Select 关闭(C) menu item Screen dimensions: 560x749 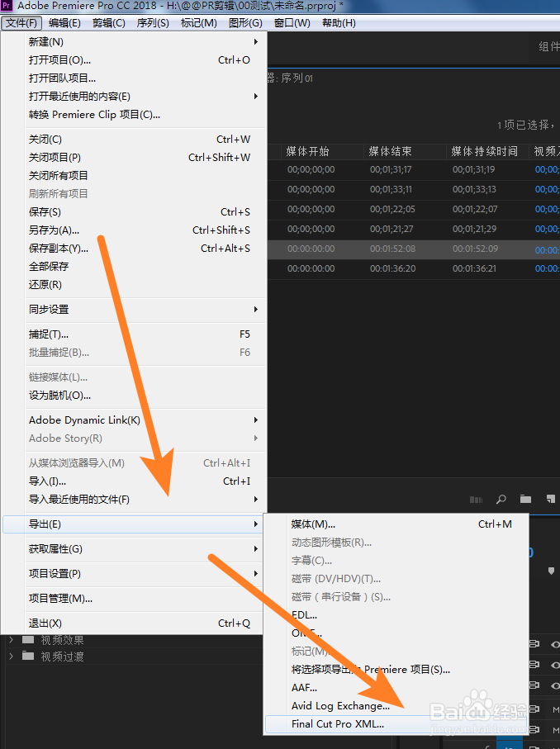click(x=133, y=139)
